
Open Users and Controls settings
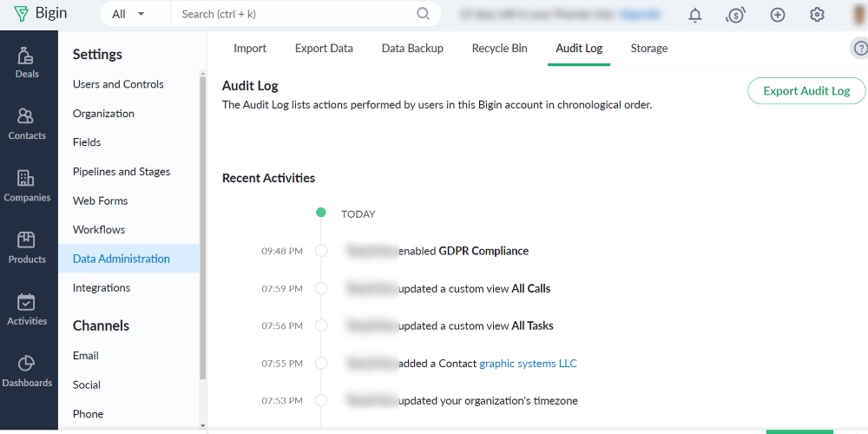click(x=118, y=84)
